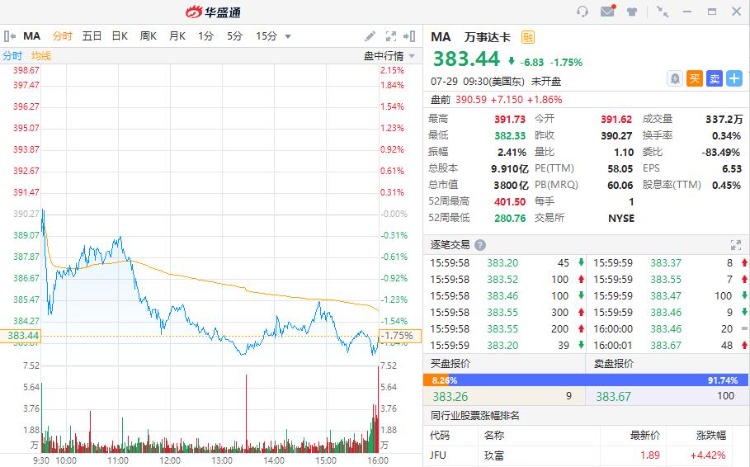Open customer service headset icon
The width and height of the screenshot is (750, 467).
(x=583, y=12)
